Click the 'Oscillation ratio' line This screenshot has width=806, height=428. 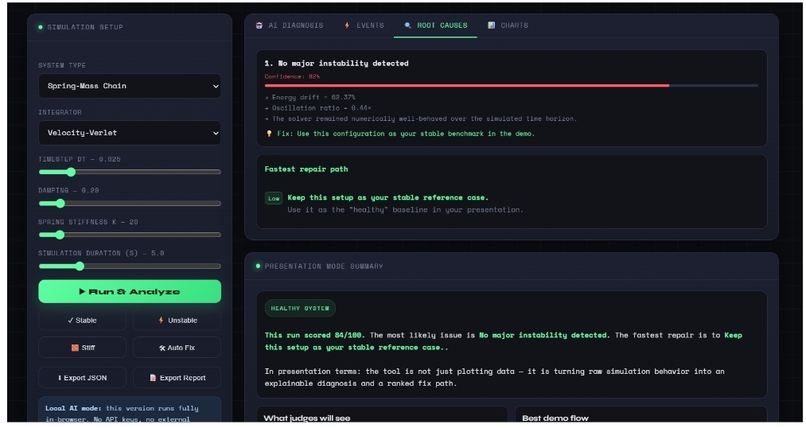[318, 108]
